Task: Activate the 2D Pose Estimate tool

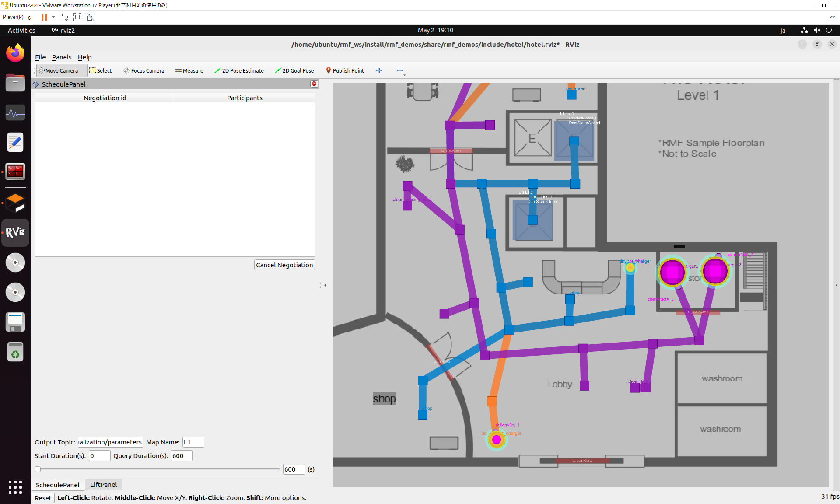Action: pyautogui.click(x=239, y=70)
